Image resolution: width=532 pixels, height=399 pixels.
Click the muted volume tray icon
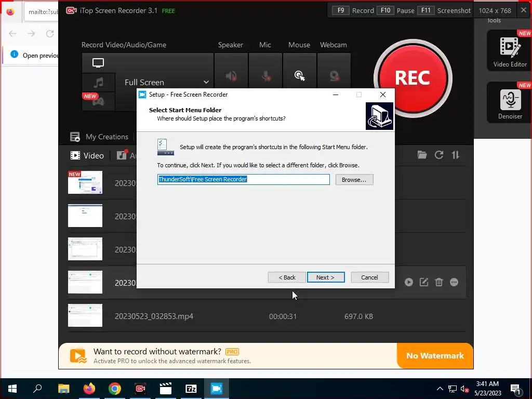(465, 389)
